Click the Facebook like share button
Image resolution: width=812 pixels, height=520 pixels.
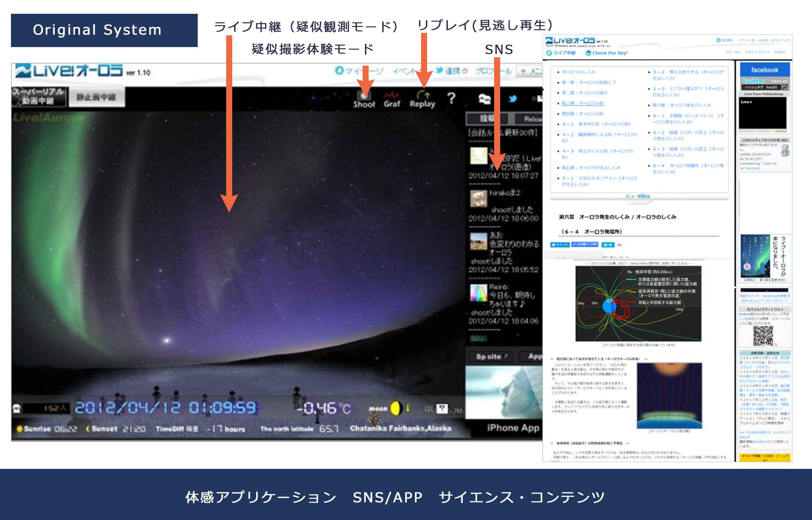pos(585,245)
